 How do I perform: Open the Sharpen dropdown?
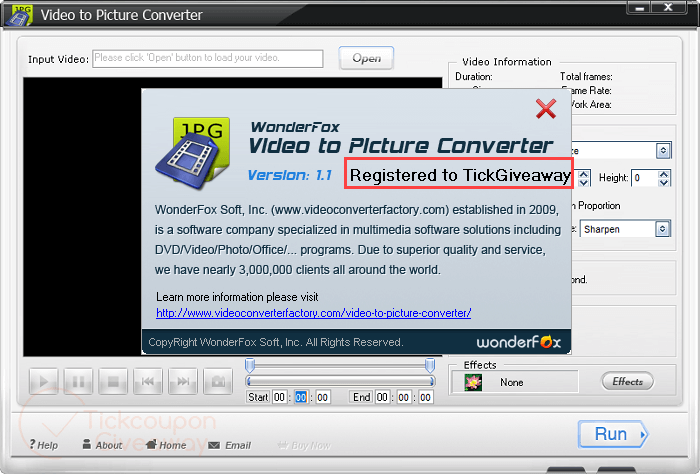662,229
